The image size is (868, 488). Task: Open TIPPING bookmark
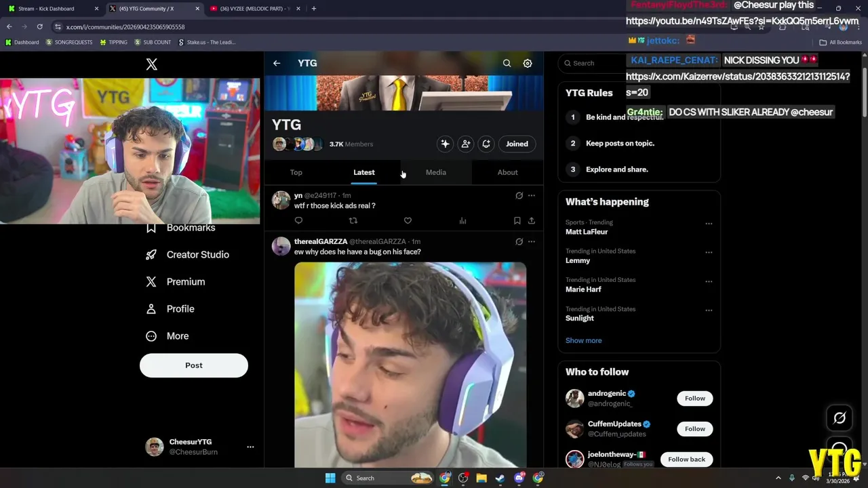(113, 42)
